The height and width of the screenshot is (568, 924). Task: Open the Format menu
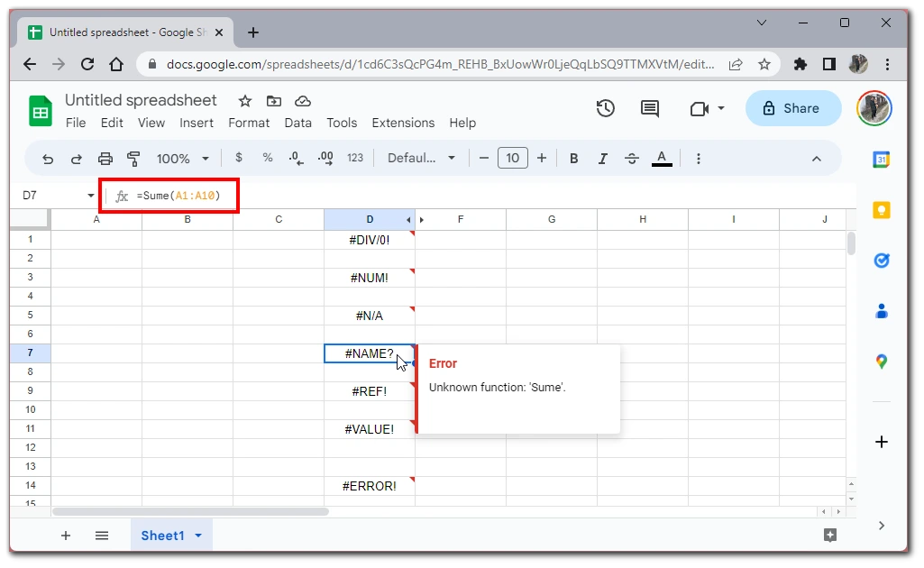(x=249, y=123)
